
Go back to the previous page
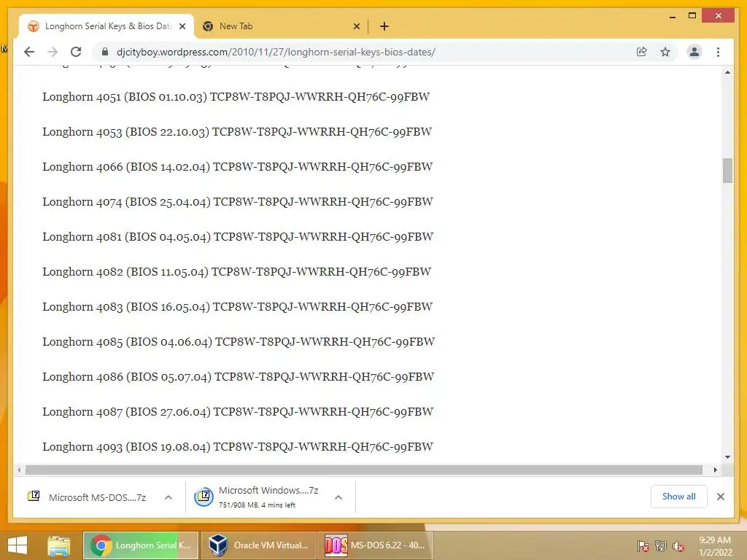point(29,52)
